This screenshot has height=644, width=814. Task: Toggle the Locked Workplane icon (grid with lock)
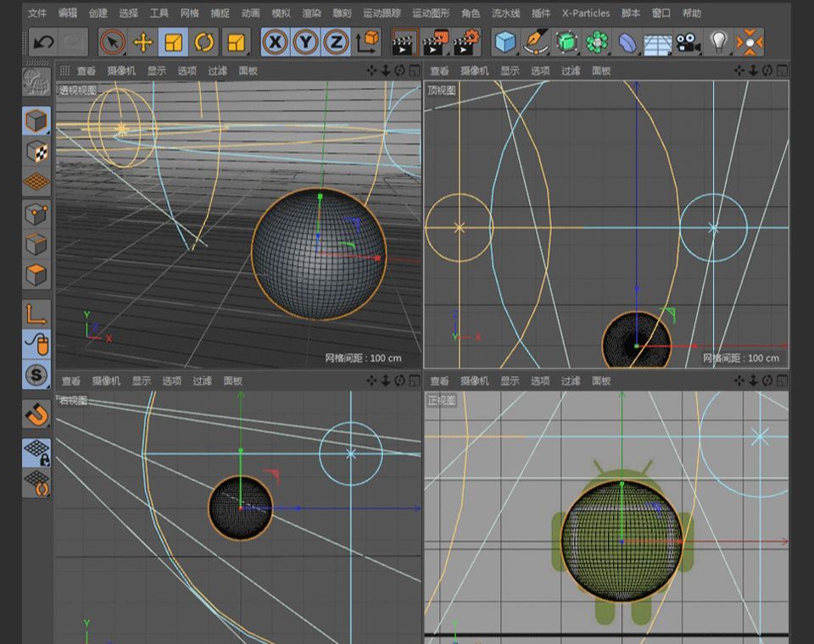tap(36, 452)
